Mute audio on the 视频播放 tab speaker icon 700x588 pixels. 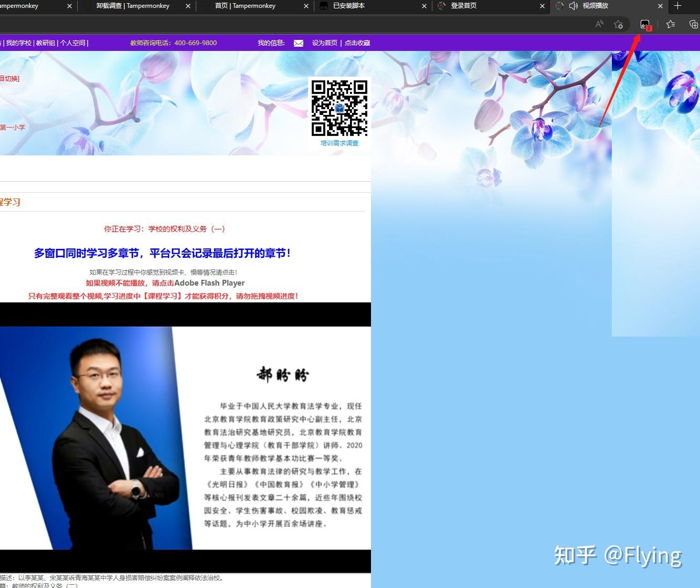pos(574,6)
